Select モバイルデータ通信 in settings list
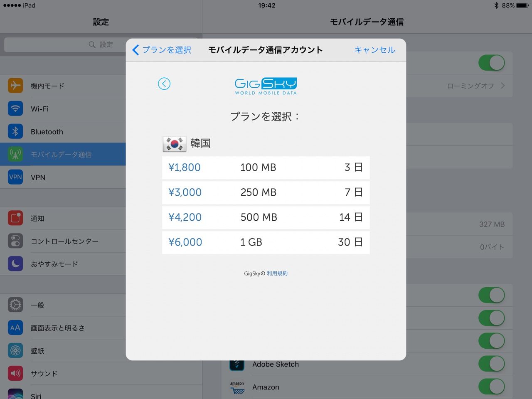Image resolution: width=532 pixels, height=399 pixels. click(x=63, y=154)
